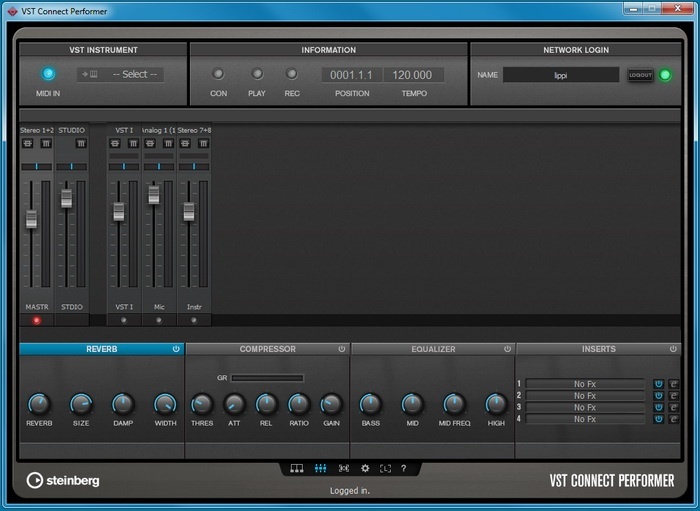Click the CON indicator light

[218, 74]
